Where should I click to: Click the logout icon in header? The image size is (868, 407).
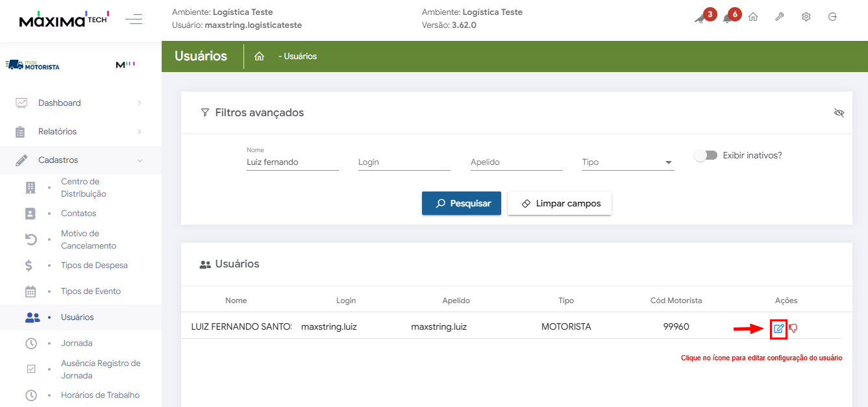pyautogui.click(x=832, y=18)
